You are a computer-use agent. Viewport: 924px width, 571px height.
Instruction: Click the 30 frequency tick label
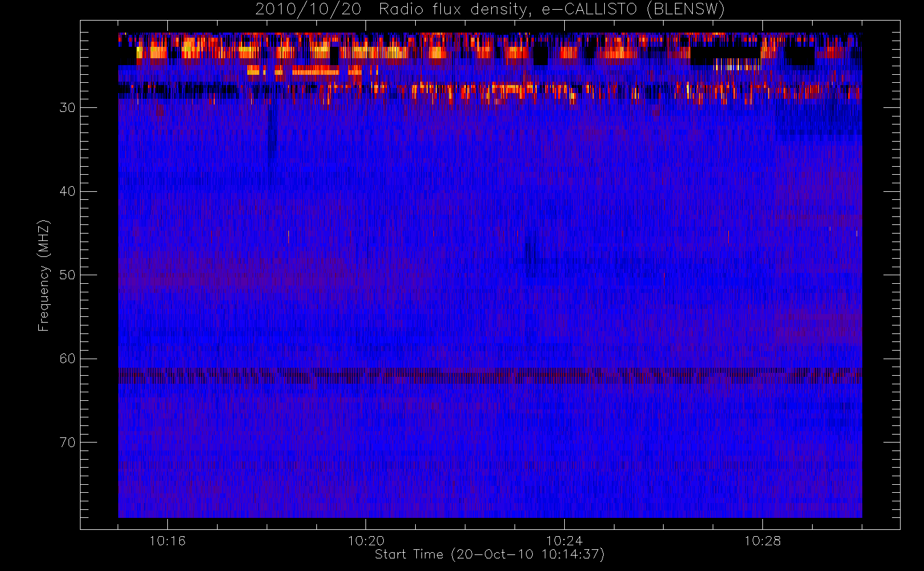[x=67, y=108]
